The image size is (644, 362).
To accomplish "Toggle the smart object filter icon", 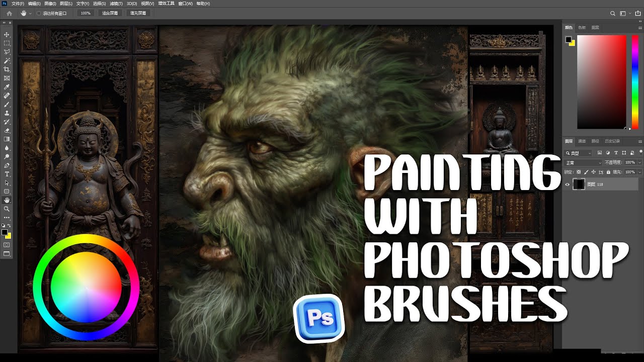I will coord(632,153).
